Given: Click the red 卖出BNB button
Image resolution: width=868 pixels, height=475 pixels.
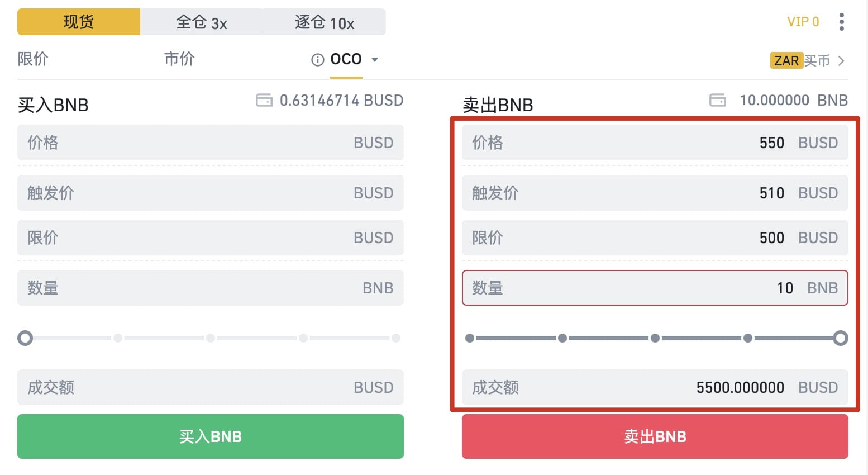Looking at the screenshot, I should pyautogui.click(x=655, y=436).
